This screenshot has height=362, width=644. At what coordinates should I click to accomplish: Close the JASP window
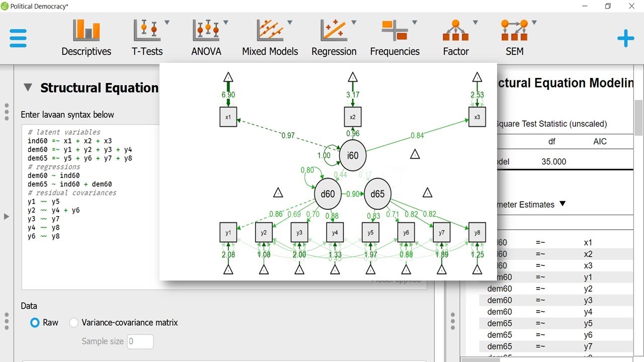[632, 6]
